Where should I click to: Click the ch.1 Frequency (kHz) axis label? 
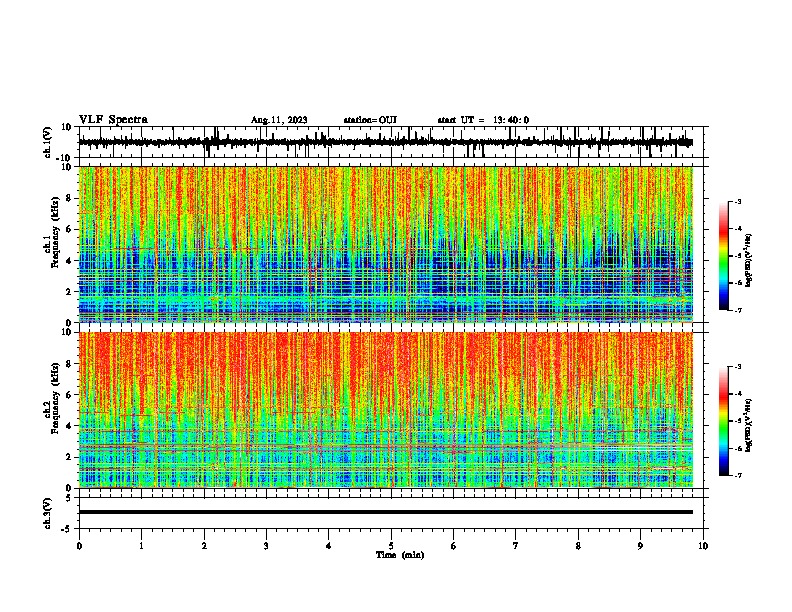pyautogui.click(x=52, y=232)
